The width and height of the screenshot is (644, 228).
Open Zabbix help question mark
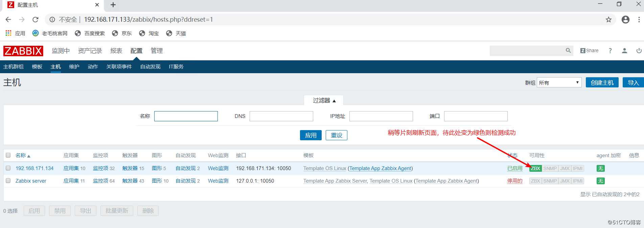[610, 50]
